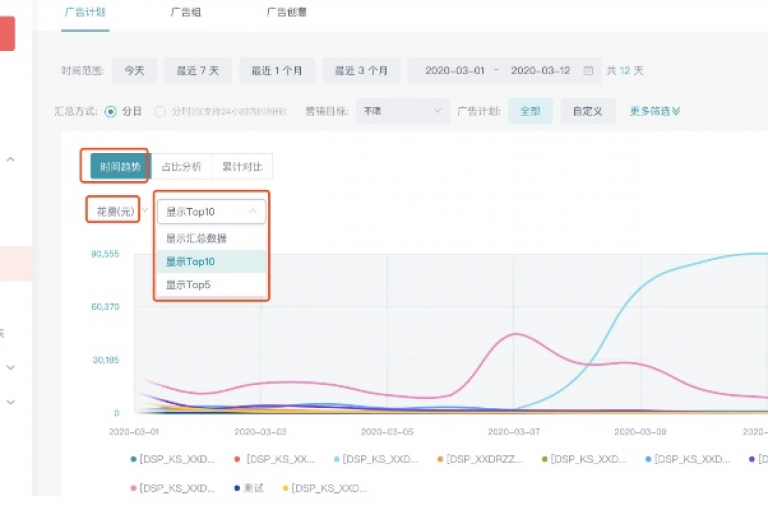This screenshot has height=510, width=768.
Task: Toggle the orange DSP_XXDRZZ legend series
Action: (480, 459)
